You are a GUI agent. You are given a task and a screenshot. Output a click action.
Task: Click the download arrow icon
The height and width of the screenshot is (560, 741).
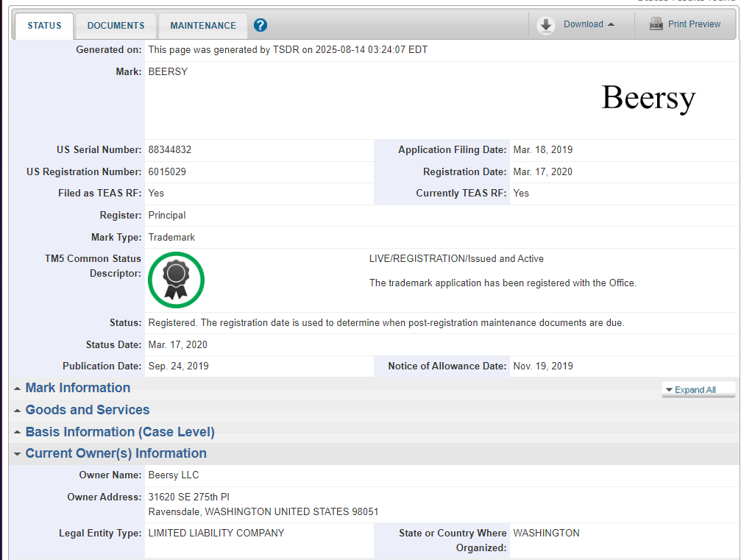pyautogui.click(x=545, y=25)
